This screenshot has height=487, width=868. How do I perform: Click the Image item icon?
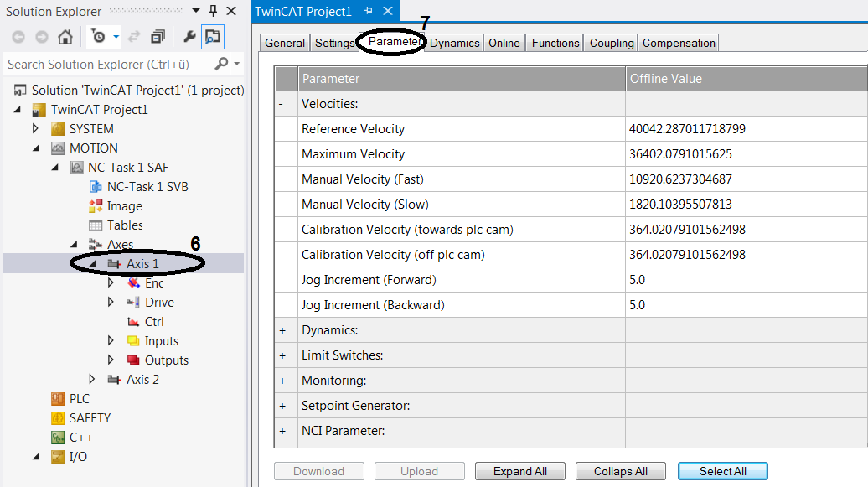point(96,206)
